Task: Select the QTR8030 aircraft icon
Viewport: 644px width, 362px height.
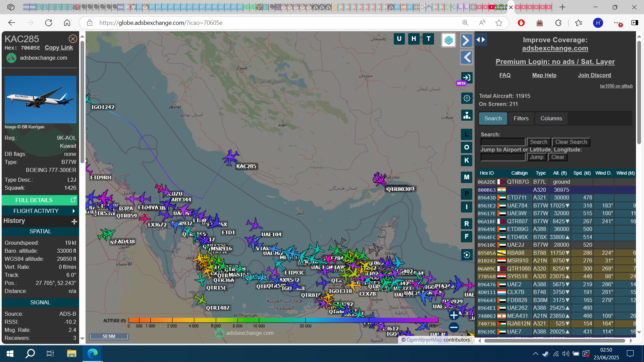Action: [379, 179]
